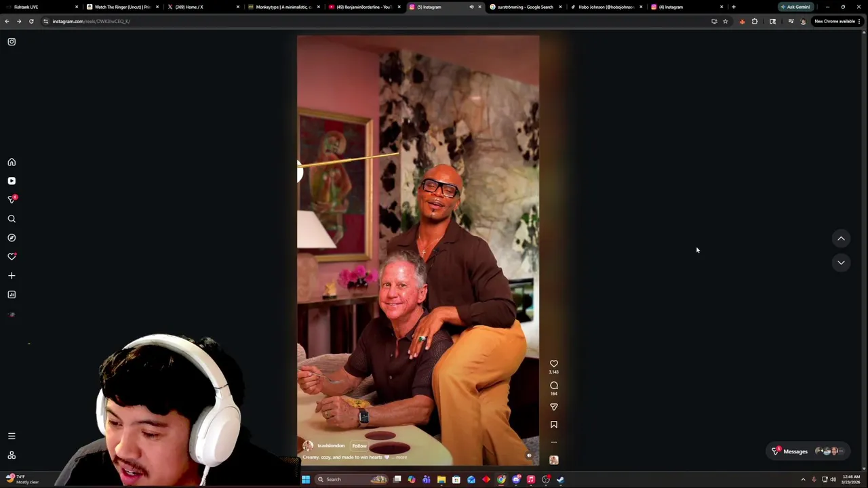Switch to Hobo Johnson tab
Viewport: 868px width, 488px height.
coord(606,7)
